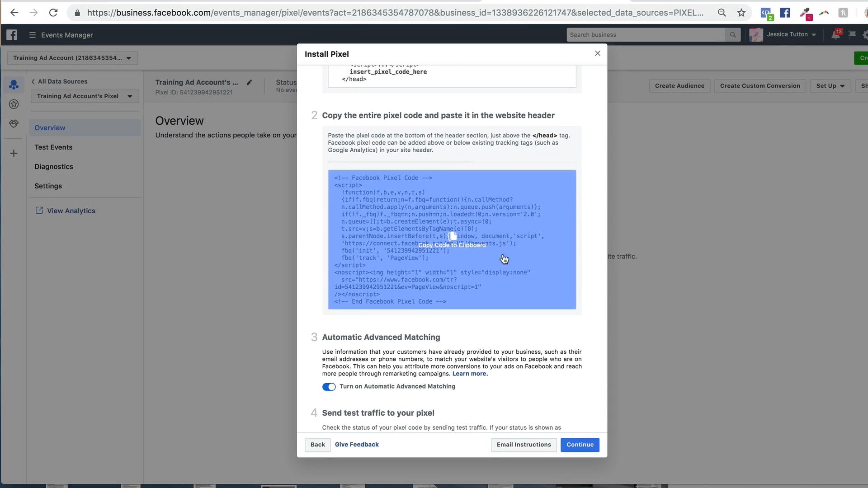The image size is (868, 488).
Task: Click the Create Custom Conversion button
Action: [760, 86]
